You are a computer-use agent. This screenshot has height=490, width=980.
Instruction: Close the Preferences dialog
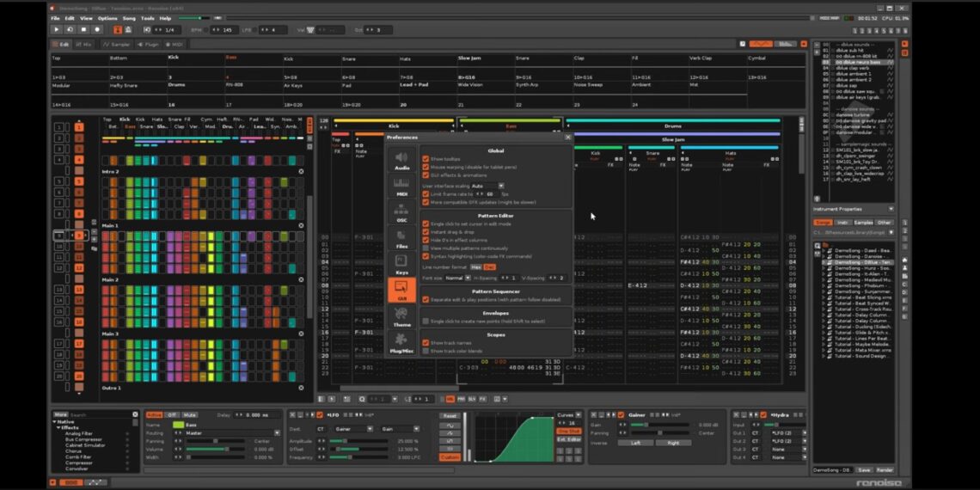coord(567,137)
